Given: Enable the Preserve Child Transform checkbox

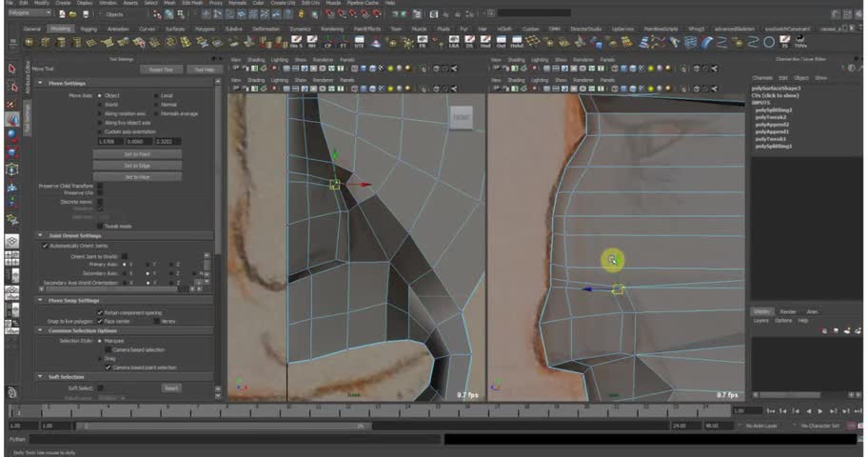Looking at the screenshot, I should 98,186.
